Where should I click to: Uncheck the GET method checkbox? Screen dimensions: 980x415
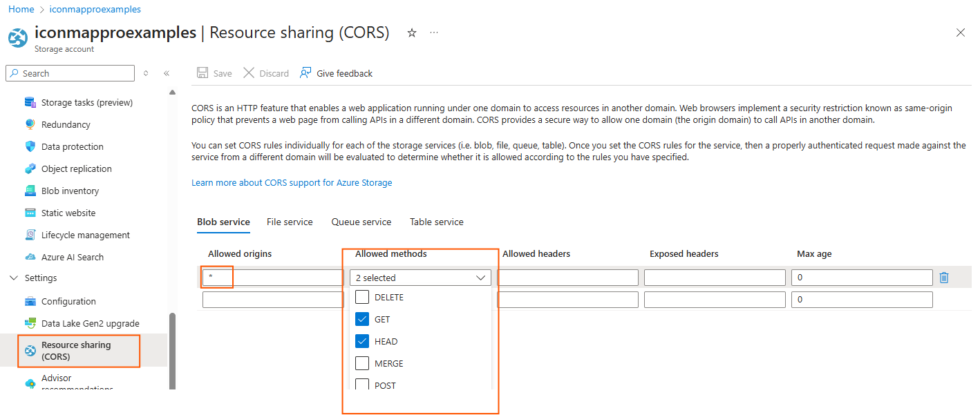[362, 320]
